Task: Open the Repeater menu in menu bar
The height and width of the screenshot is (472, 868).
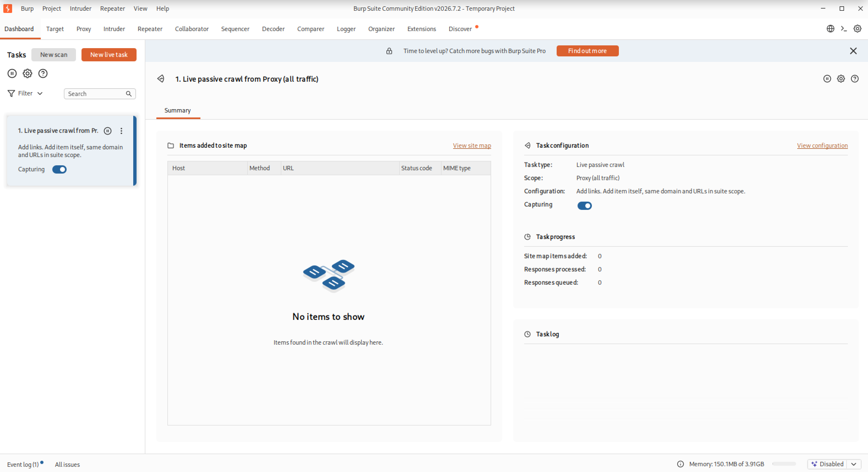Action: pos(113,9)
